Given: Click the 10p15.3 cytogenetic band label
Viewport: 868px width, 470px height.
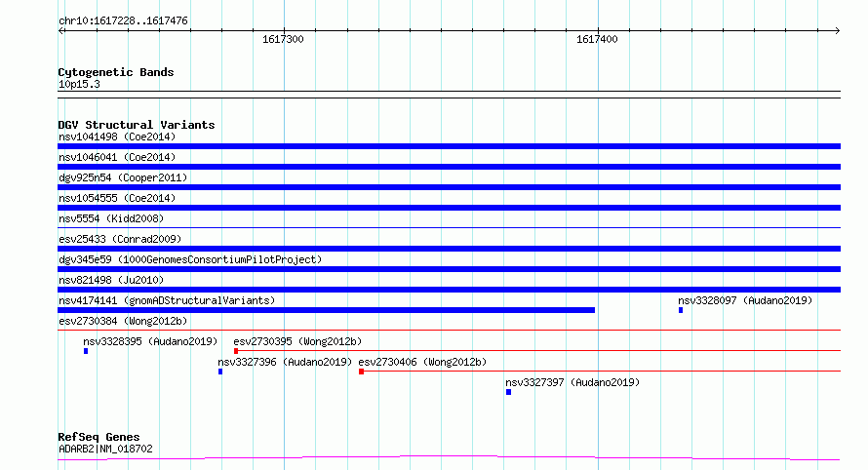Looking at the screenshot, I should [x=79, y=84].
